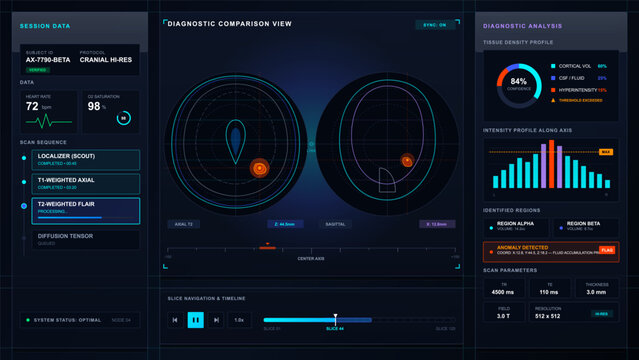Screen dimensions: 639x360
Task: Click the T2-Weighted FLAIR active dot
Action: (x=24, y=206)
